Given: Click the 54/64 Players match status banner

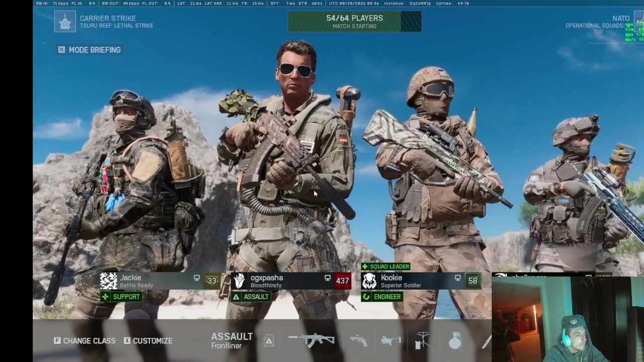Looking at the screenshot, I should 355,21.
